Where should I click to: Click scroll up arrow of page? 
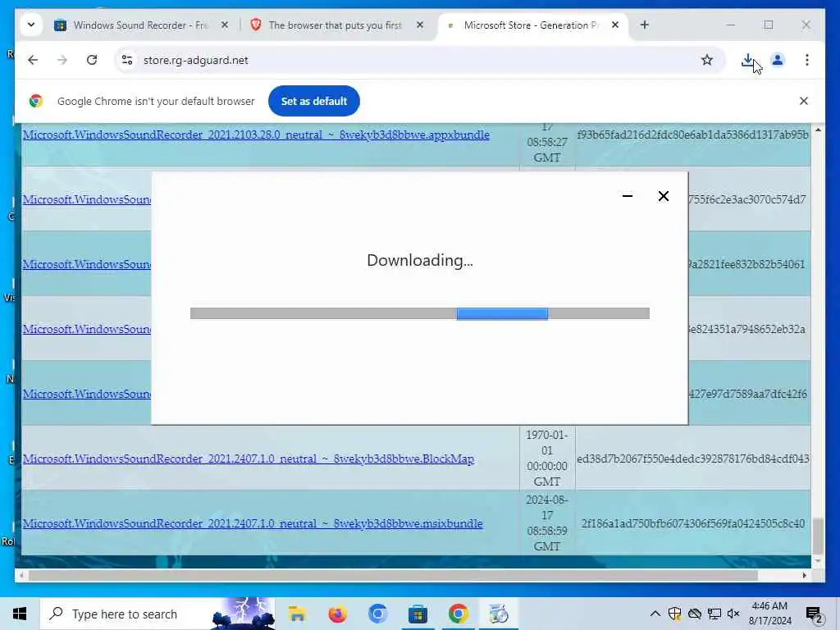tap(818, 130)
